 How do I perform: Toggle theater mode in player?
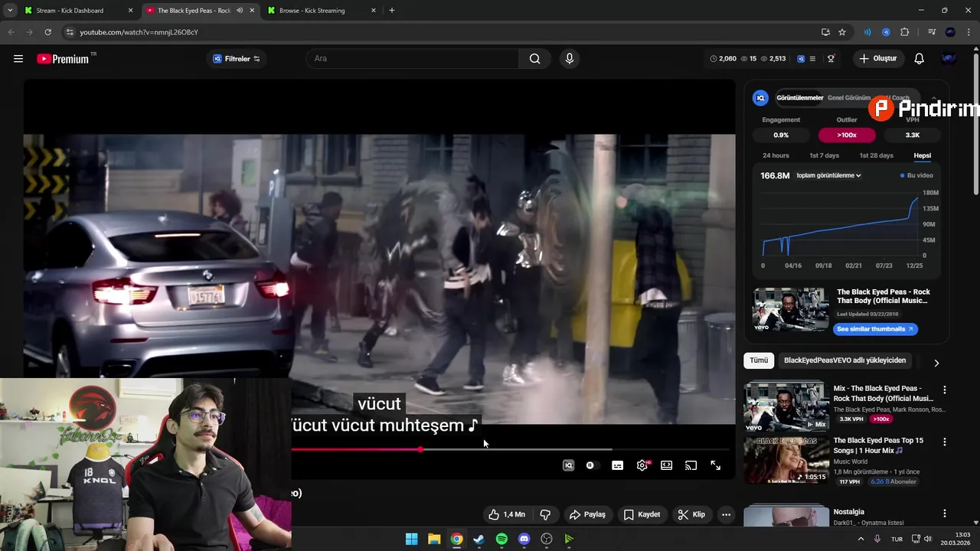(x=667, y=465)
